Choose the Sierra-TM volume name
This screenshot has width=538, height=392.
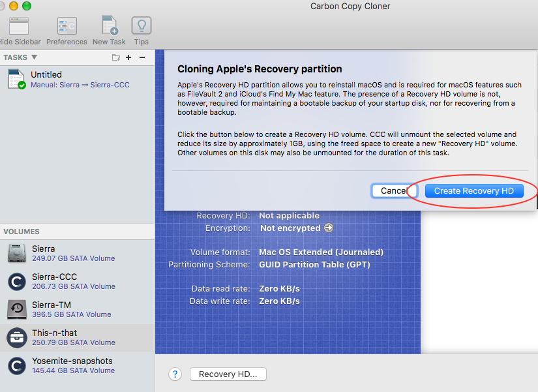[x=52, y=305]
